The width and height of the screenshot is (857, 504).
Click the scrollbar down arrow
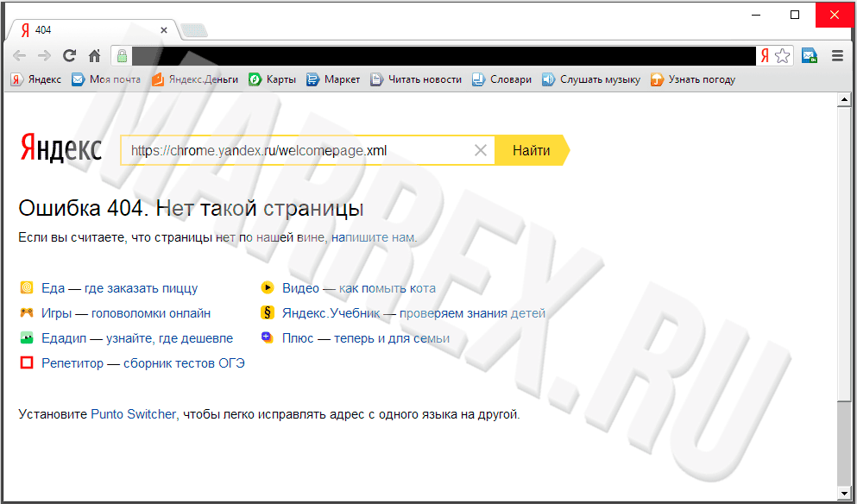[844, 492]
